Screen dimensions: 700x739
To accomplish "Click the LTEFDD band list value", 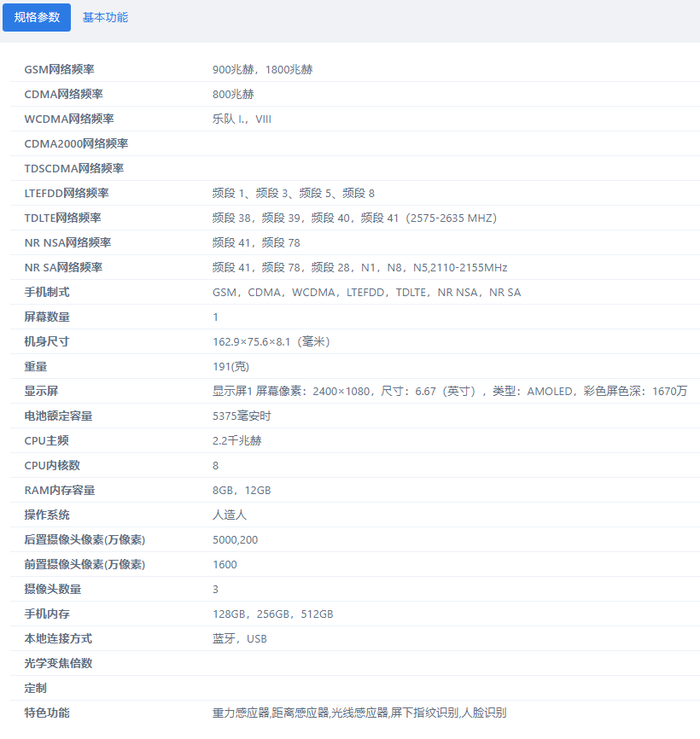I will point(293,194).
